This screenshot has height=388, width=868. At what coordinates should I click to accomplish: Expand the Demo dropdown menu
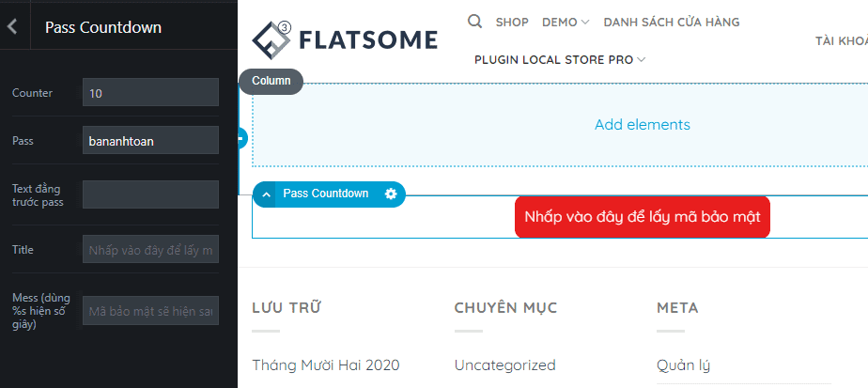(x=566, y=22)
